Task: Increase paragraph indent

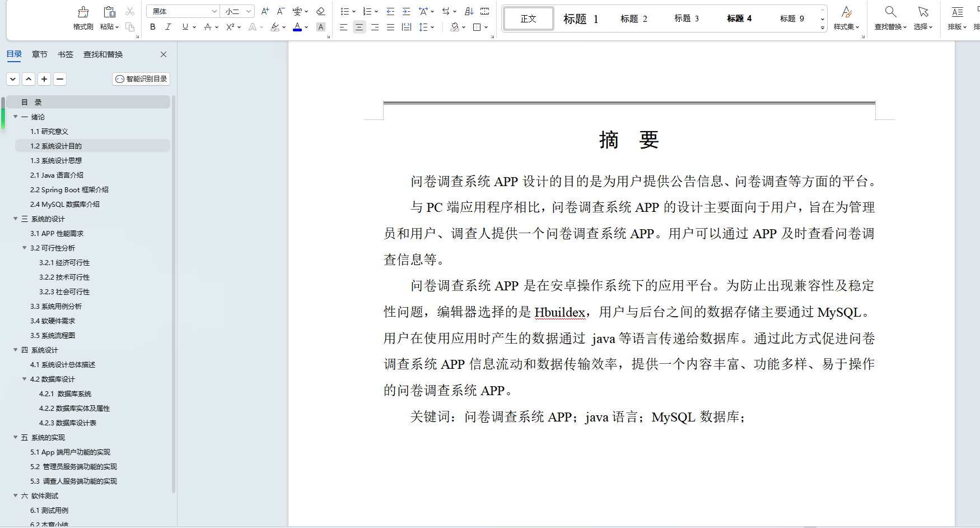Action: (x=407, y=11)
